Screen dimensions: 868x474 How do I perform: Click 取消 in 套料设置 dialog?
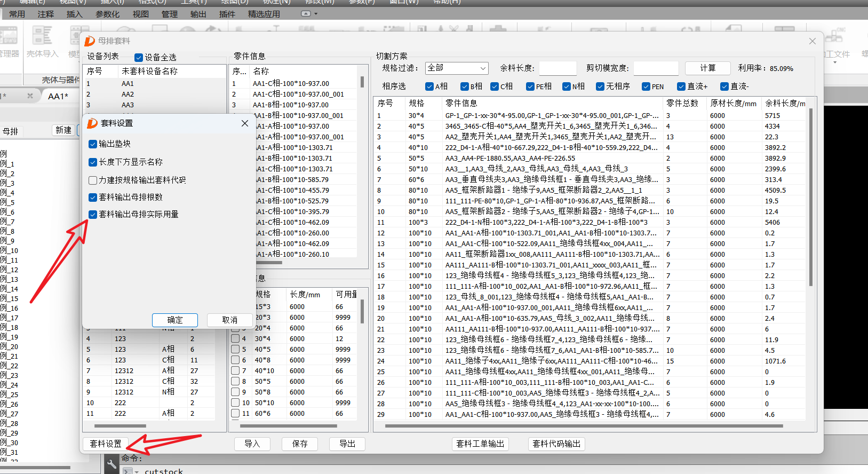click(230, 320)
